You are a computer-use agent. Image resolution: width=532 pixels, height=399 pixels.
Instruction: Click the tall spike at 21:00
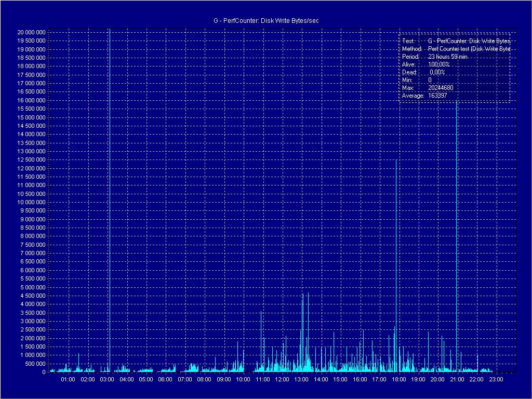[457, 234]
